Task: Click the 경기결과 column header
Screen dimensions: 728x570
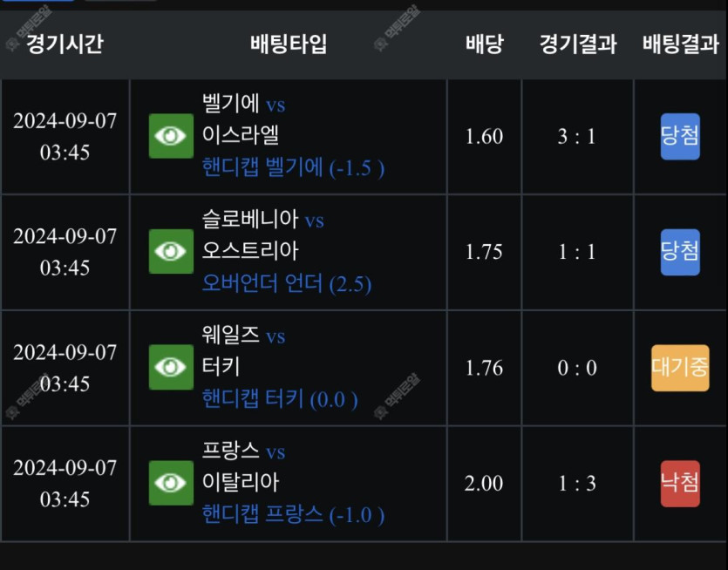Action: pos(578,44)
